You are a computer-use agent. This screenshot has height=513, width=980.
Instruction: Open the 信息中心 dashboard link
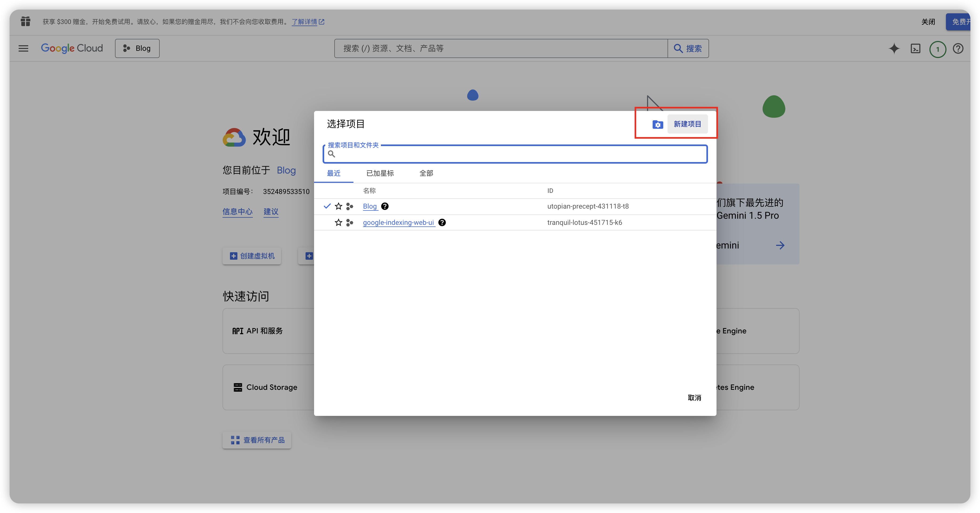coord(237,212)
